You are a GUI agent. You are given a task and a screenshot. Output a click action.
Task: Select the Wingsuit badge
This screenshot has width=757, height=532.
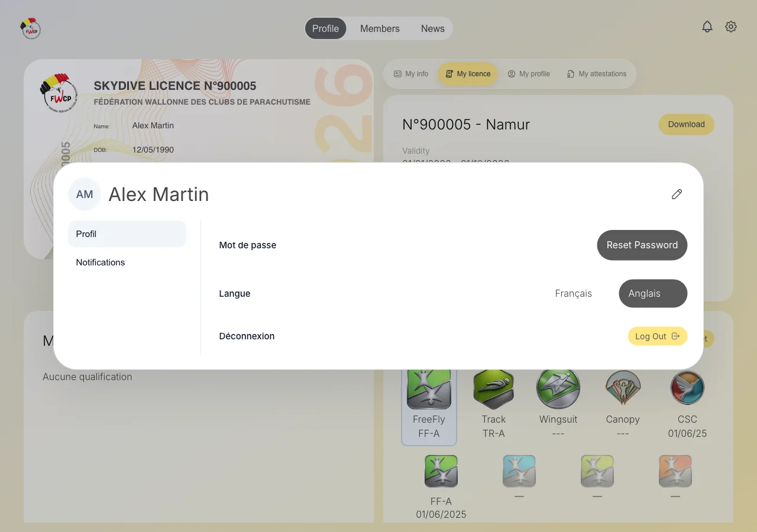(558, 403)
